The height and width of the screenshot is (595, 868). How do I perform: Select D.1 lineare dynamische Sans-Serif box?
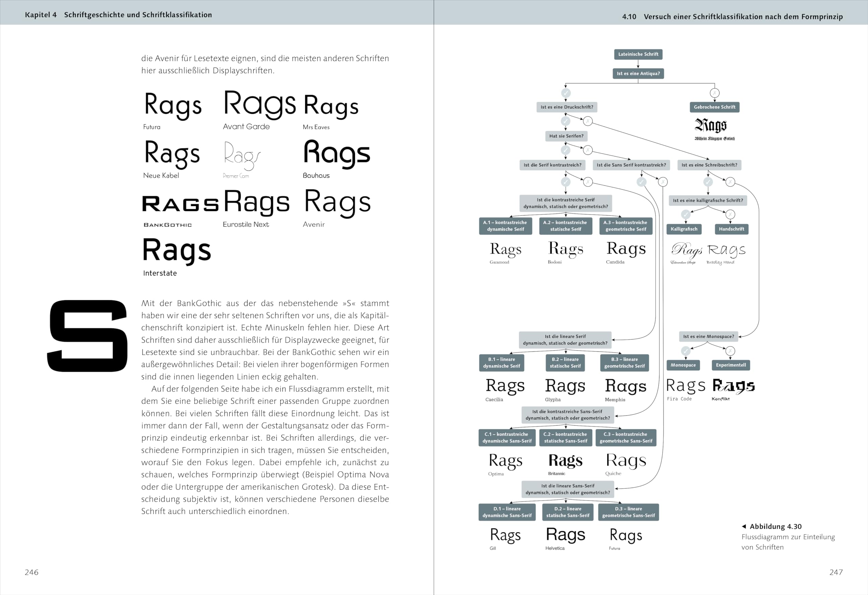(507, 512)
